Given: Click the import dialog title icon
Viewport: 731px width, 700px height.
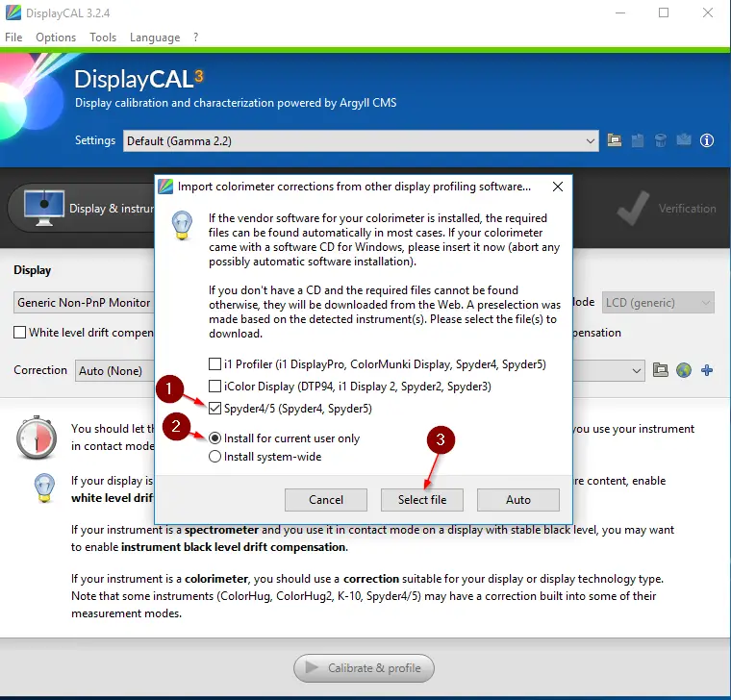Looking at the screenshot, I should coord(165,187).
